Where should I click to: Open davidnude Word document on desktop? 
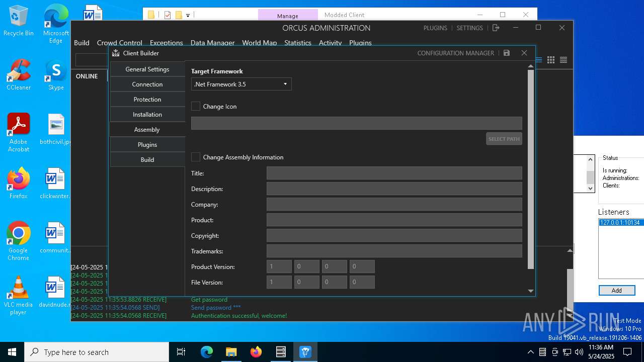point(55,293)
